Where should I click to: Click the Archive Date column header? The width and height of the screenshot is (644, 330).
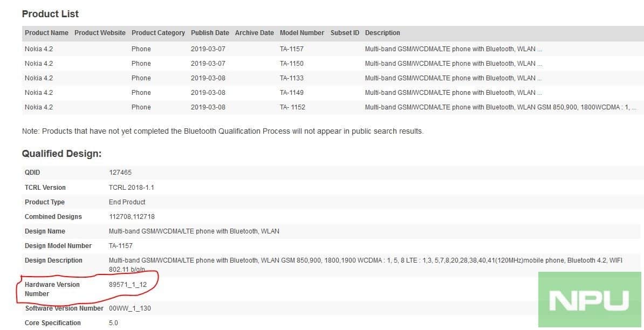pos(254,33)
